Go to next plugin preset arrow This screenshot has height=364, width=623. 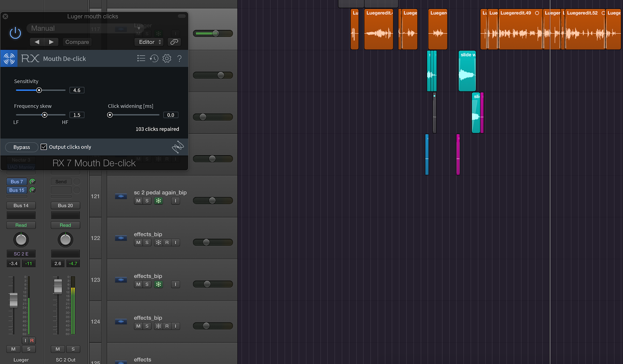click(51, 42)
